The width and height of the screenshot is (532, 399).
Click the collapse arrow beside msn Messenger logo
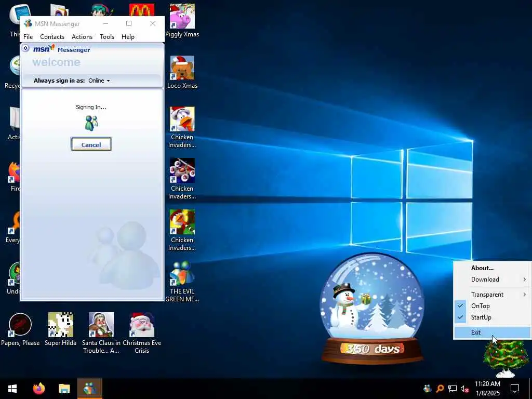point(25,48)
